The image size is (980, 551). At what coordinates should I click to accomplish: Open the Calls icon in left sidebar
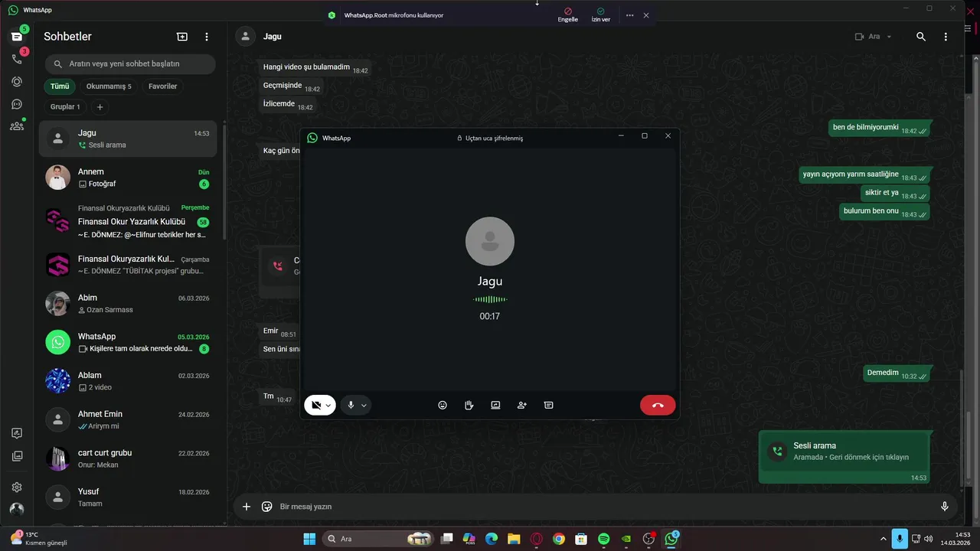click(x=17, y=59)
